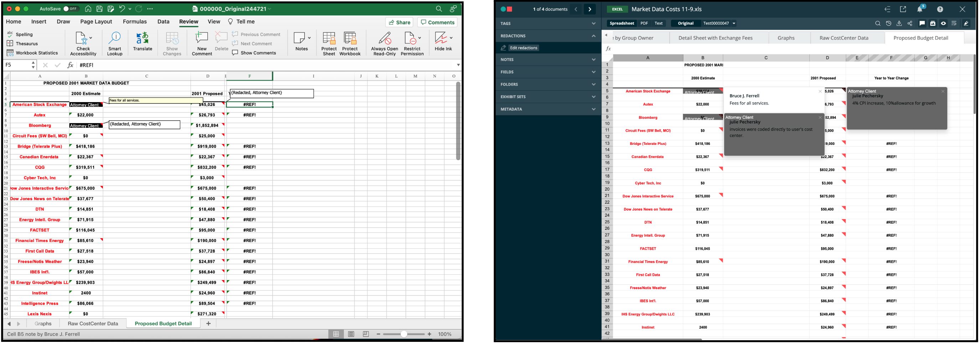Expand the Notes dropdown arrow
This screenshot has width=980, height=344.
pyautogui.click(x=309, y=38)
